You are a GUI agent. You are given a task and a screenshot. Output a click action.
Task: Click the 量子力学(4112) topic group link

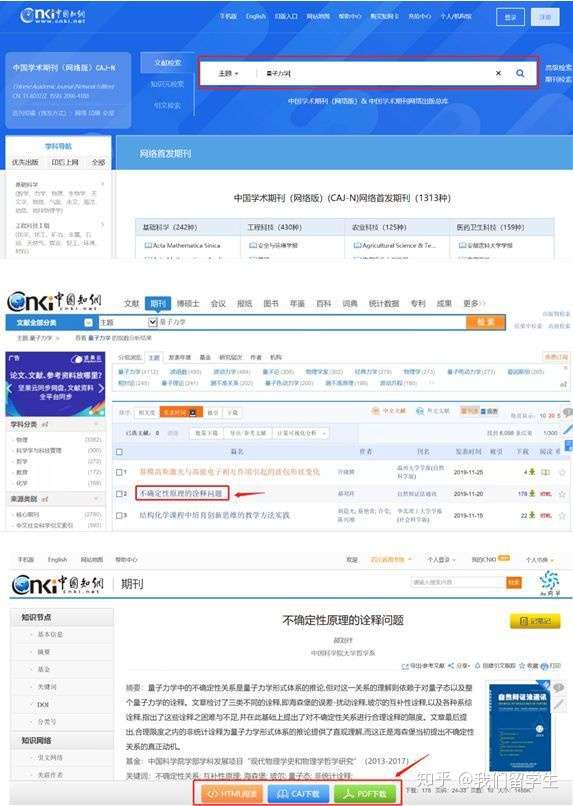pyautogui.click(x=138, y=371)
